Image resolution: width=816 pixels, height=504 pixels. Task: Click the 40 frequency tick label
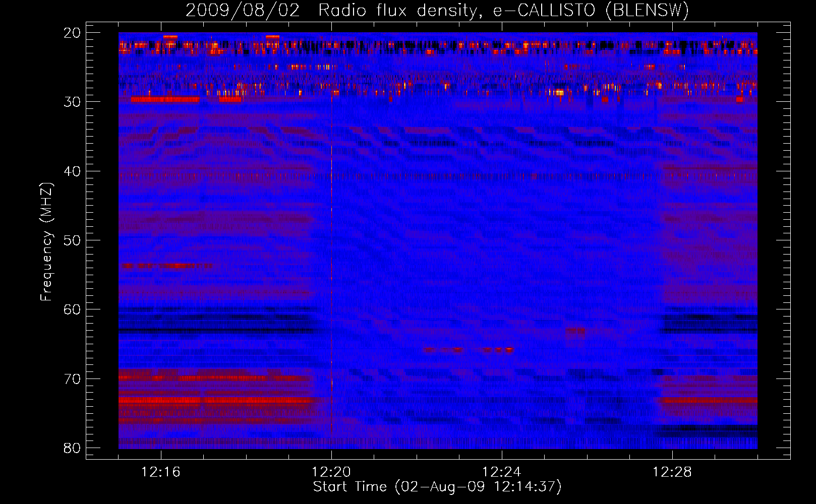pos(72,171)
